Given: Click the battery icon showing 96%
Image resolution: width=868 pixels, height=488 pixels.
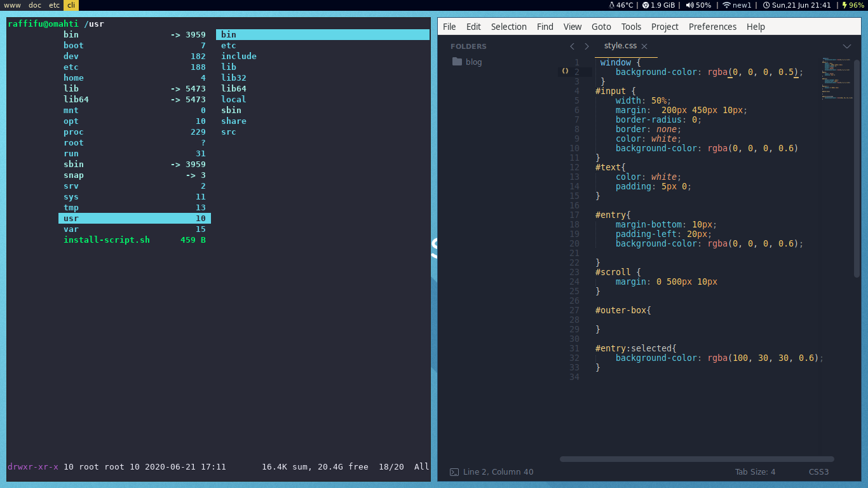Looking at the screenshot, I should pos(844,5).
